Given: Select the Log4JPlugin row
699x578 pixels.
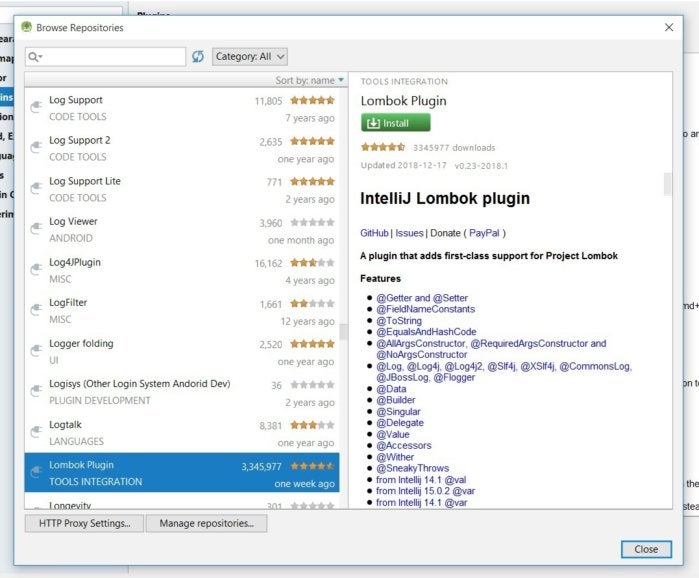Looking at the screenshot, I should click(x=182, y=271).
